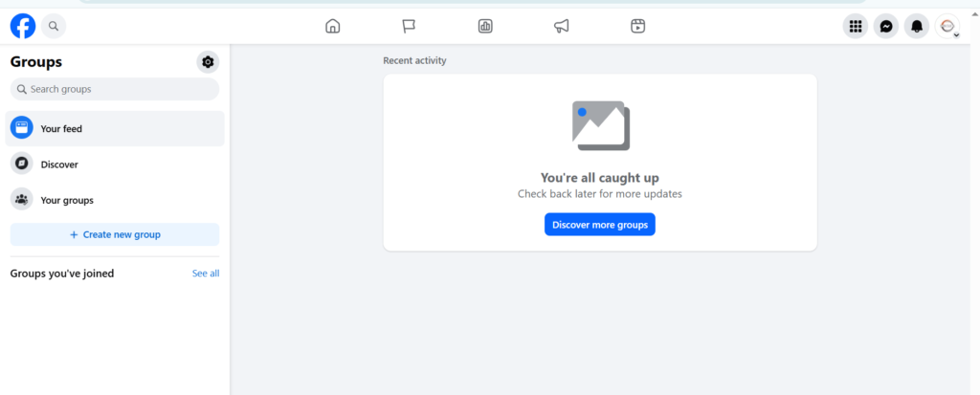Viewport: 980px width, 395px height.
Task: Click See all joined groups link
Action: point(206,274)
